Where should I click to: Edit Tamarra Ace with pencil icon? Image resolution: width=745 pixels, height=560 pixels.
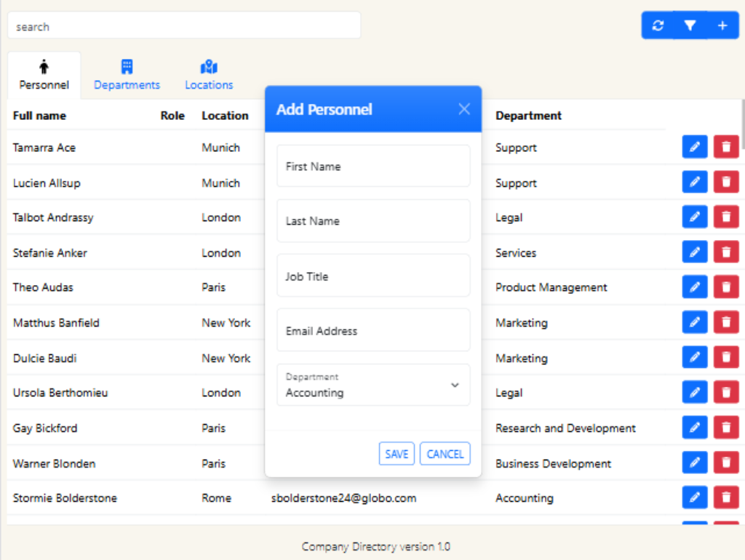point(695,147)
